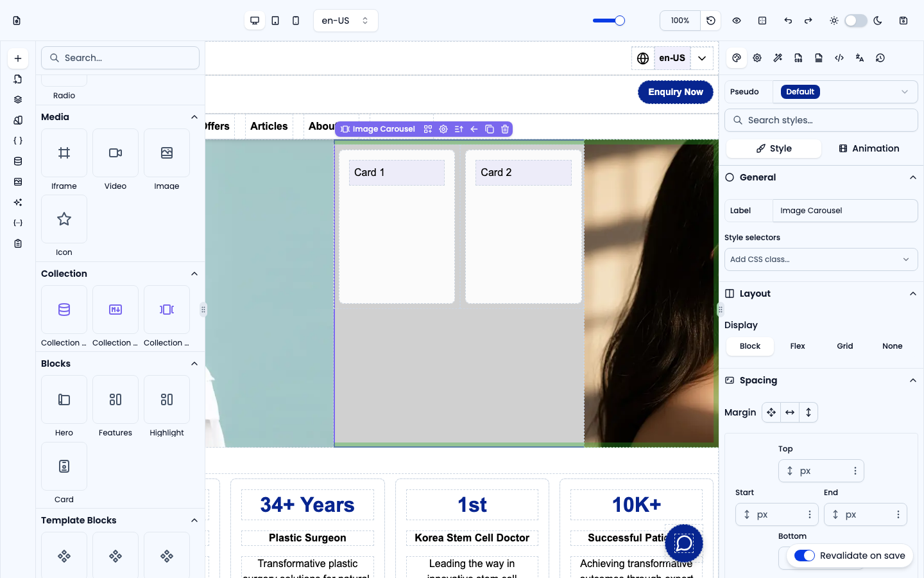The image size is (924, 578).
Task: Click the Enquiry Now button
Action: (x=676, y=92)
